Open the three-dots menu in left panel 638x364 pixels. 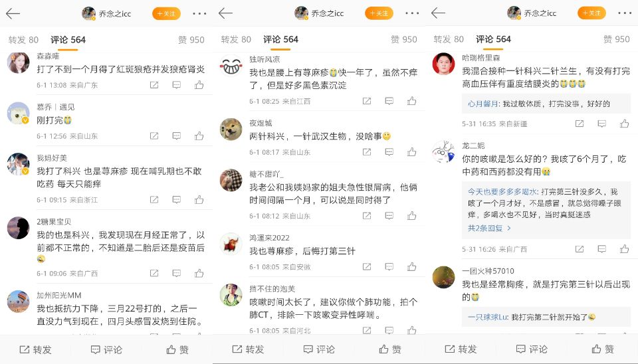pyautogui.click(x=199, y=14)
